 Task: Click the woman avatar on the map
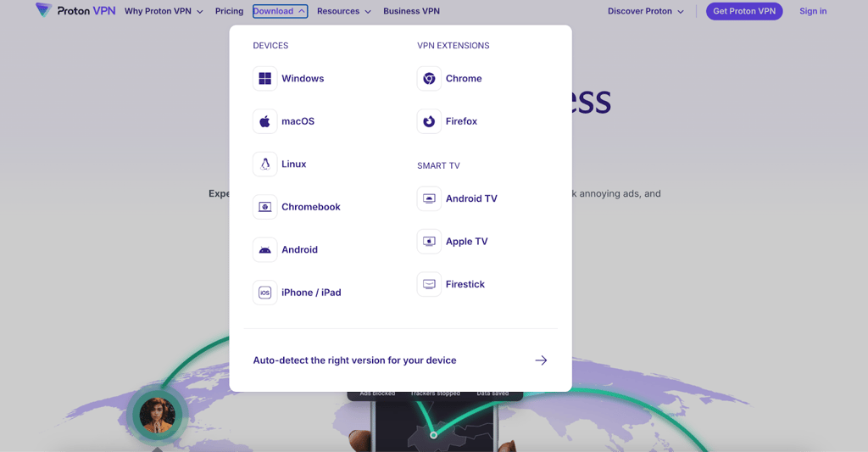157,415
